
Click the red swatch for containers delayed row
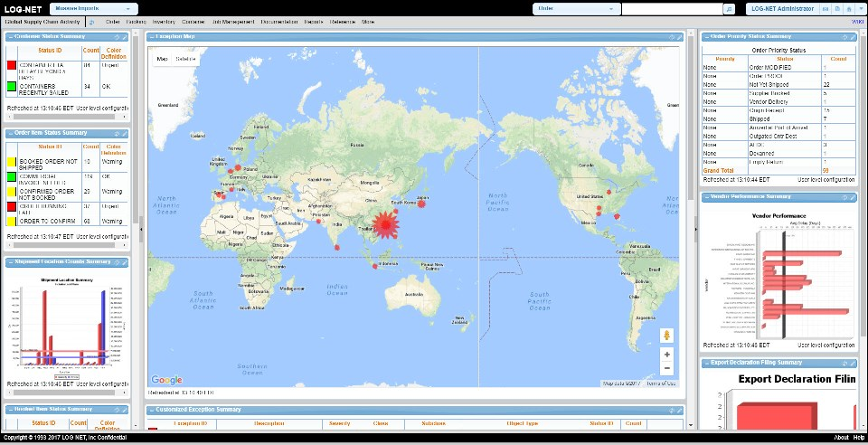[11, 65]
